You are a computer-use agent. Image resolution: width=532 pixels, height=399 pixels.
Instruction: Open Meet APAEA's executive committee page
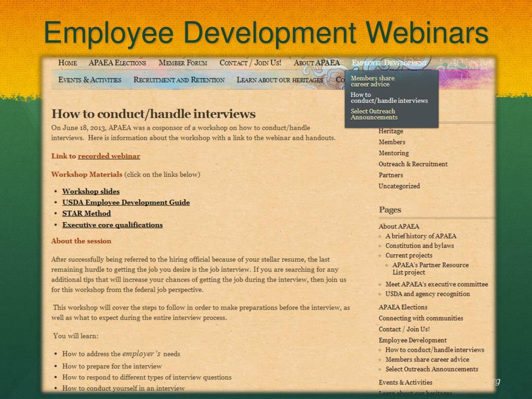point(436,284)
